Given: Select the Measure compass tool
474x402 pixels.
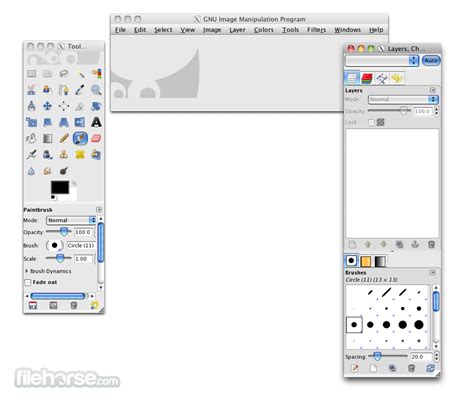Looking at the screenshot, I should click(x=31, y=106).
